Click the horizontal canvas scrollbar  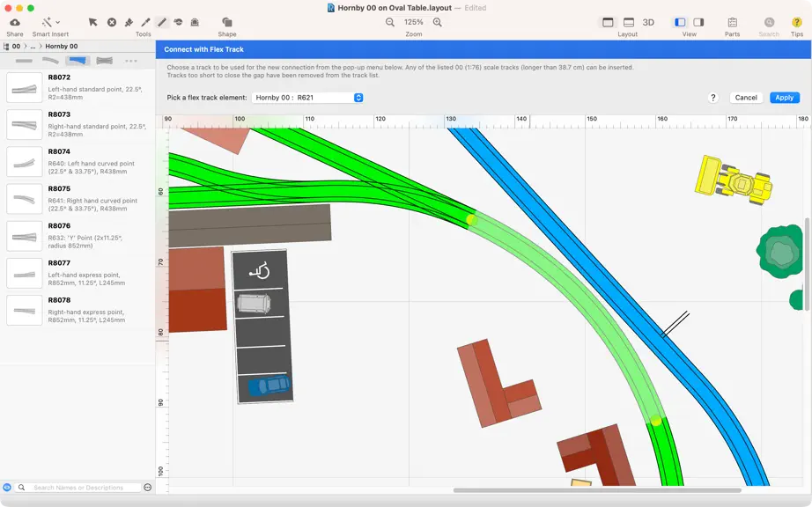[597, 490]
